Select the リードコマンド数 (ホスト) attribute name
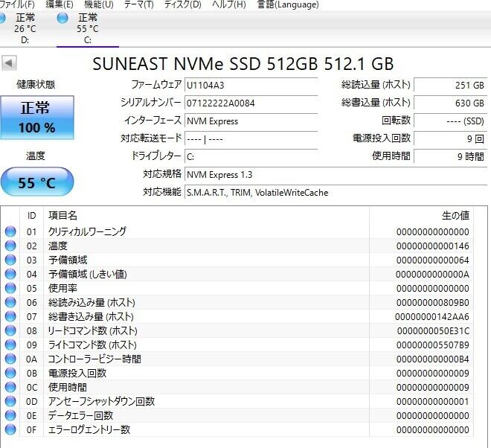Viewport: 491px width, 448px height. pos(92,330)
